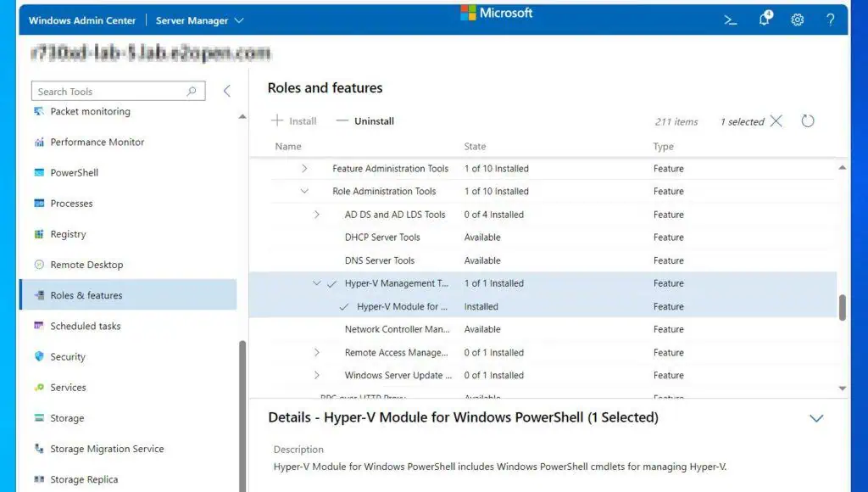Image resolution: width=868 pixels, height=492 pixels.
Task: Click the '211 items' count text
Action: 676,122
